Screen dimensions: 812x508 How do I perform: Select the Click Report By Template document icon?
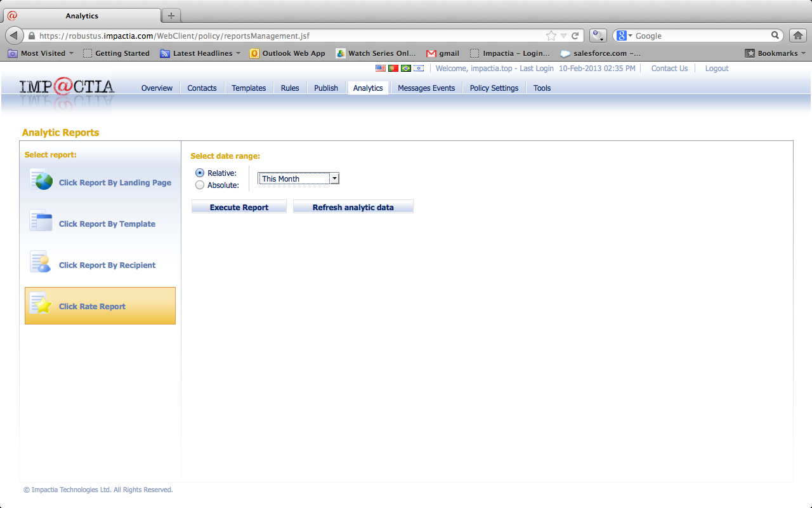[x=41, y=222]
